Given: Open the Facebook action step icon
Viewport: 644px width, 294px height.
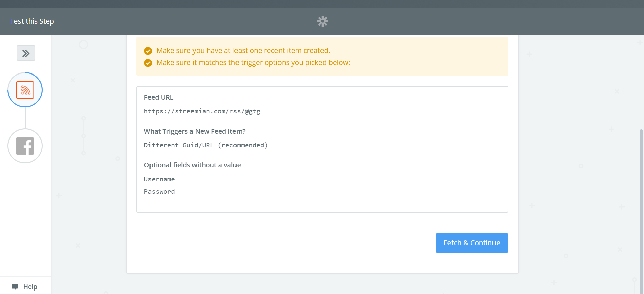Looking at the screenshot, I should (25, 146).
